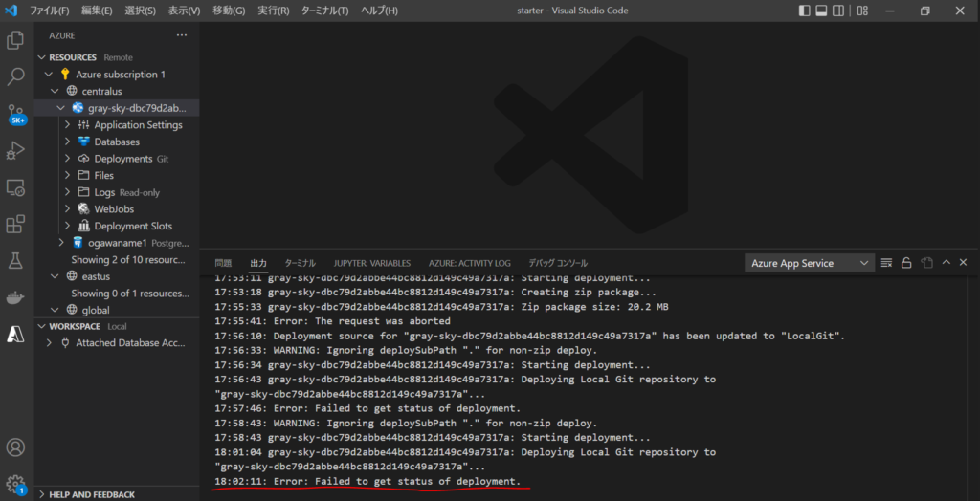Open the Testing flask icon
Screen dimensions: 980x501
click(x=15, y=260)
